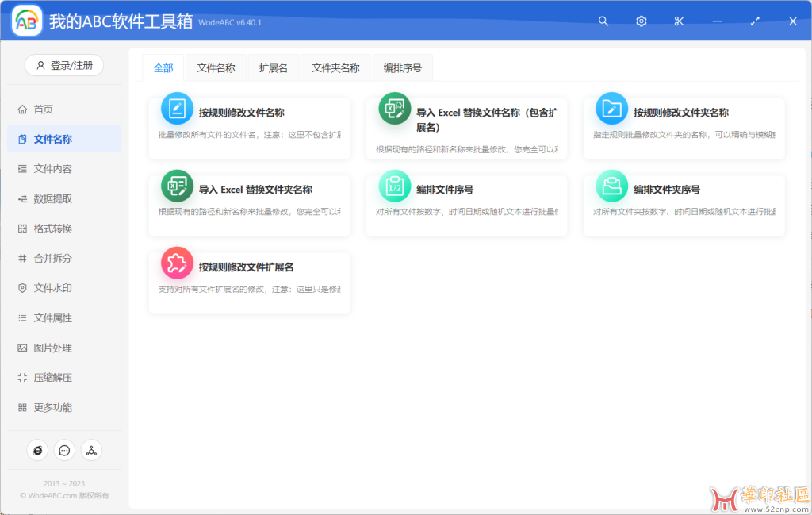Switch to the 编排序号 tab
Viewport: 812px width, 515px height.
click(x=403, y=67)
